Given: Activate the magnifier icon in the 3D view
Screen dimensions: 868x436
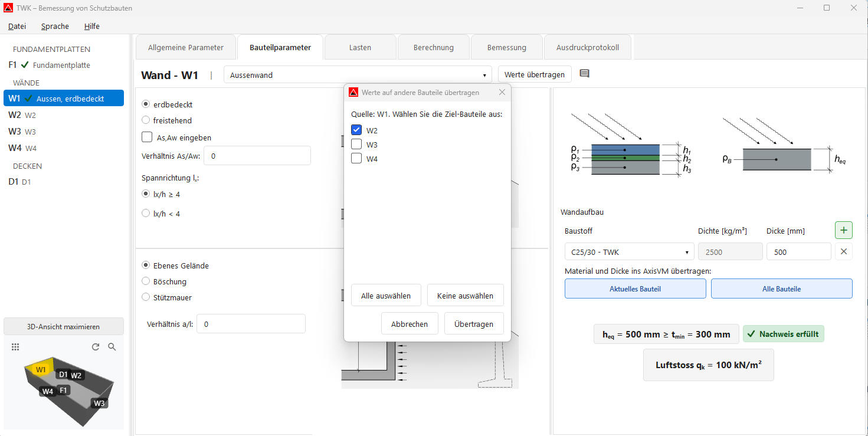Looking at the screenshot, I should pyautogui.click(x=112, y=347).
